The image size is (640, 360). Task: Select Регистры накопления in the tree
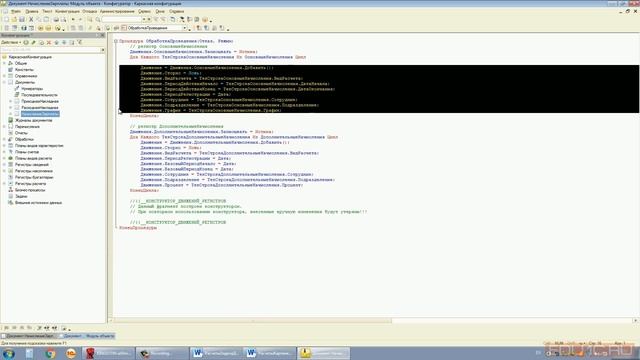click(34, 171)
